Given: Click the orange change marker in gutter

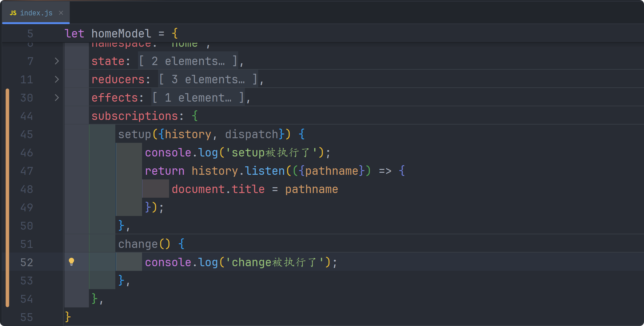Looking at the screenshot, I should click(x=8, y=197).
